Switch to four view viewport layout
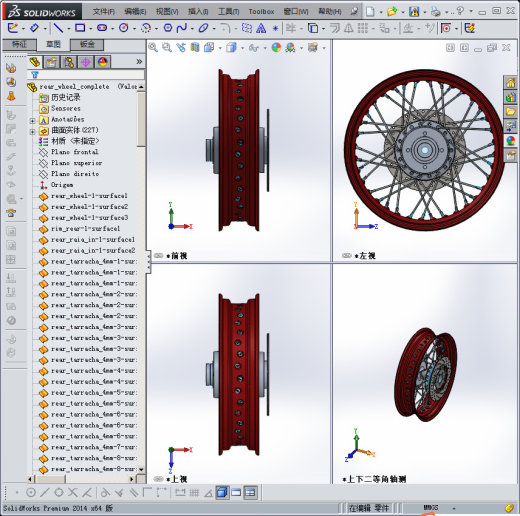The width and height of the screenshot is (520, 516). [250, 492]
